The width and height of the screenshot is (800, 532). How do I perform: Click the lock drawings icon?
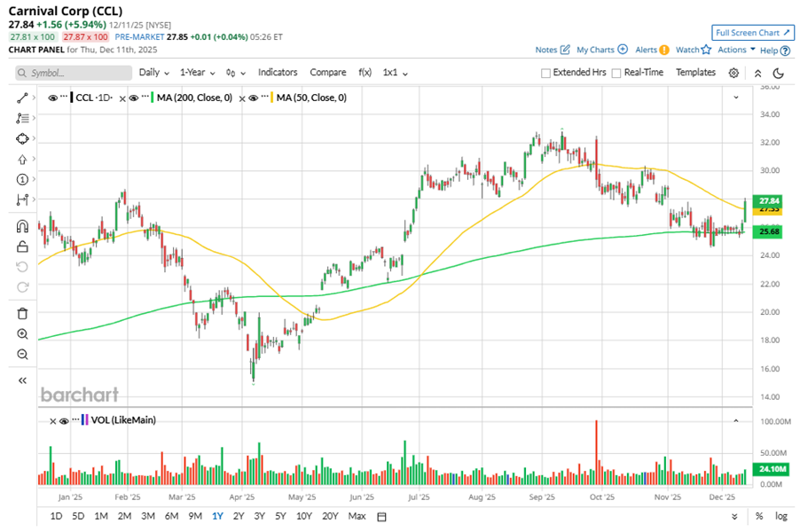point(22,246)
